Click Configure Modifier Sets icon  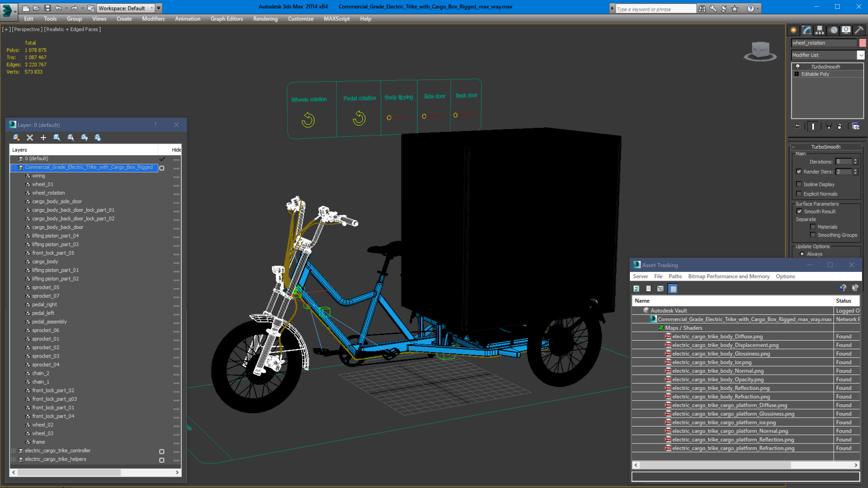coord(856,126)
